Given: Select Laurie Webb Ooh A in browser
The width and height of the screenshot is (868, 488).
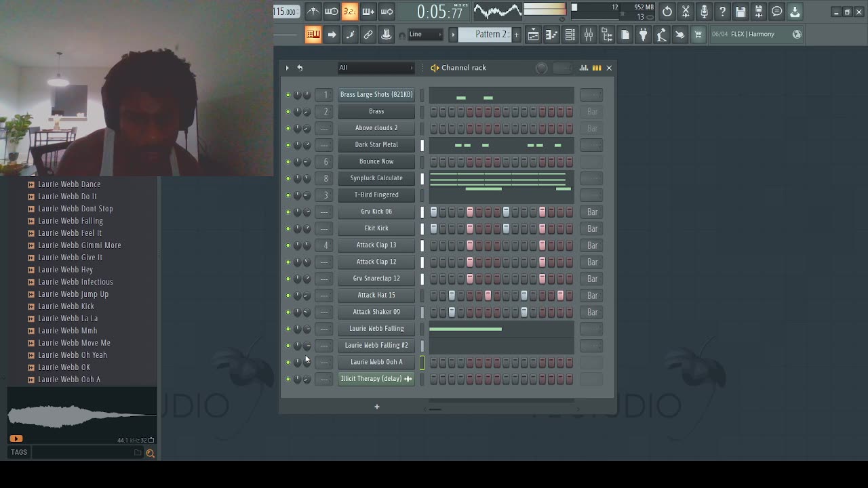Looking at the screenshot, I should point(69,380).
